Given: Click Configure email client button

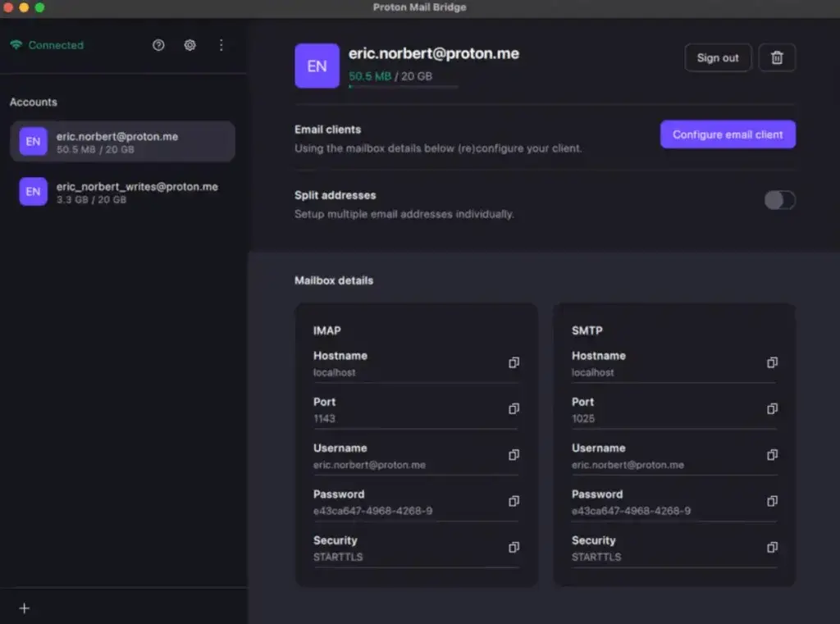Looking at the screenshot, I should point(728,134).
